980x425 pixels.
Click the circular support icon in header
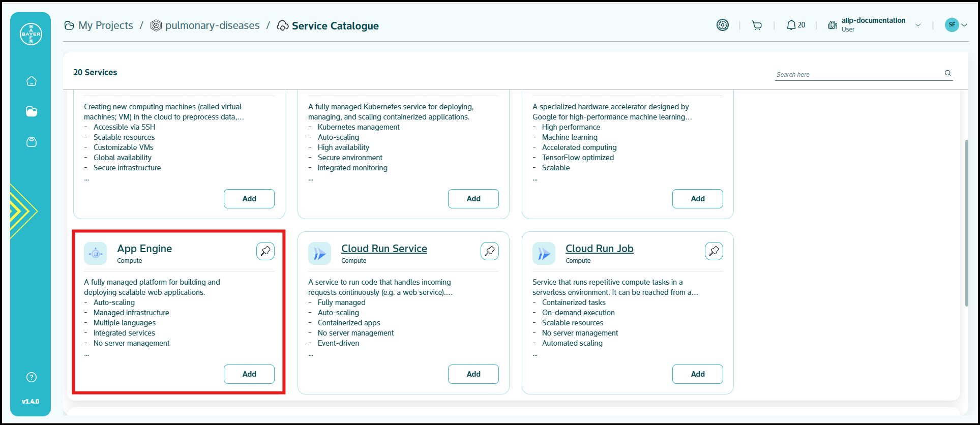[723, 25]
